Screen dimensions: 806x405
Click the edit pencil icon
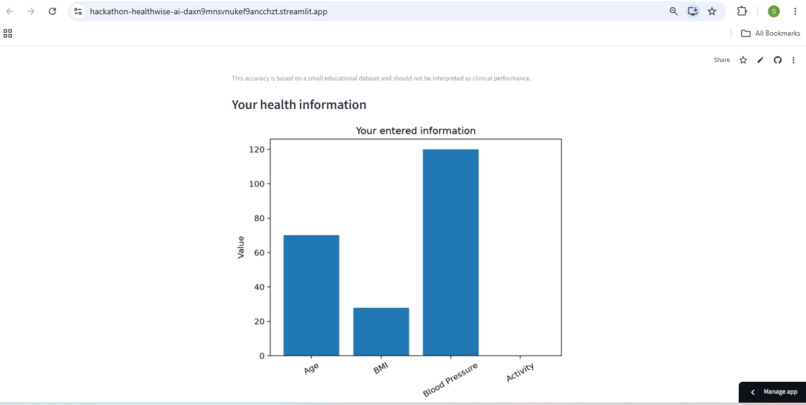[x=760, y=60]
